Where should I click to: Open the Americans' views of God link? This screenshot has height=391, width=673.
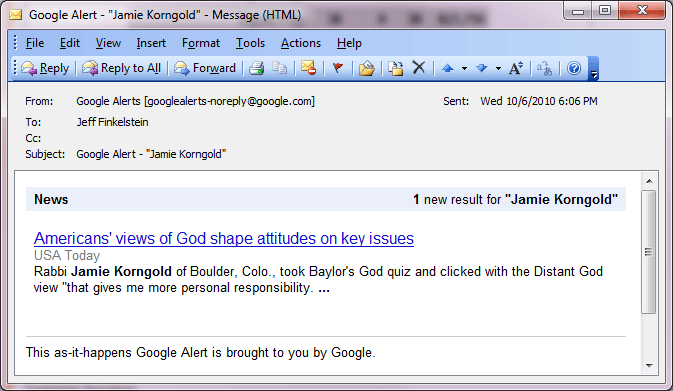[x=224, y=238]
